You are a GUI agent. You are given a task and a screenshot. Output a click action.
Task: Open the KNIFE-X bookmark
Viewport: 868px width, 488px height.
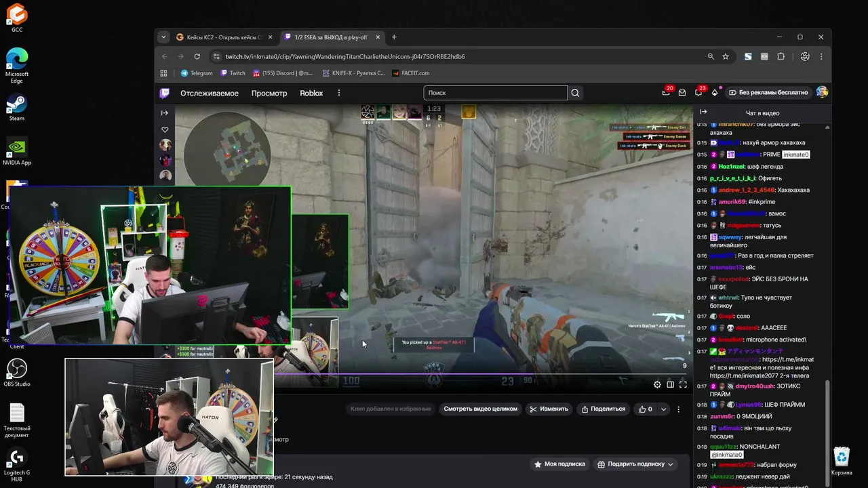pyautogui.click(x=353, y=73)
